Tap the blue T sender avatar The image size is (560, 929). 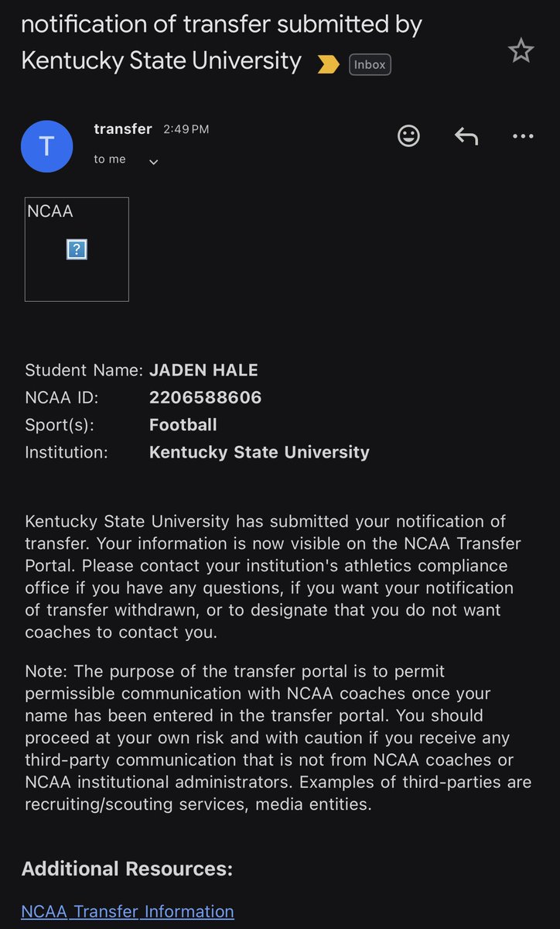[x=46, y=146]
